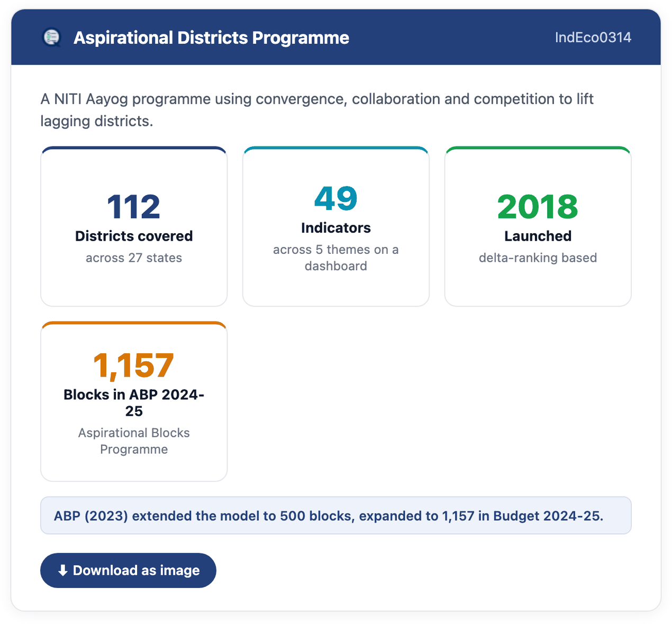Screen dimensions: 672x624
Task: Open the 2018 Launched card
Action: pos(538,226)
